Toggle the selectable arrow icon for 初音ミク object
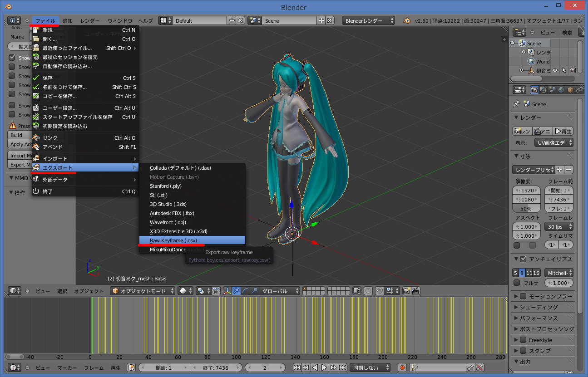This screenshot has width=588, height=377. tap(564, 70)
